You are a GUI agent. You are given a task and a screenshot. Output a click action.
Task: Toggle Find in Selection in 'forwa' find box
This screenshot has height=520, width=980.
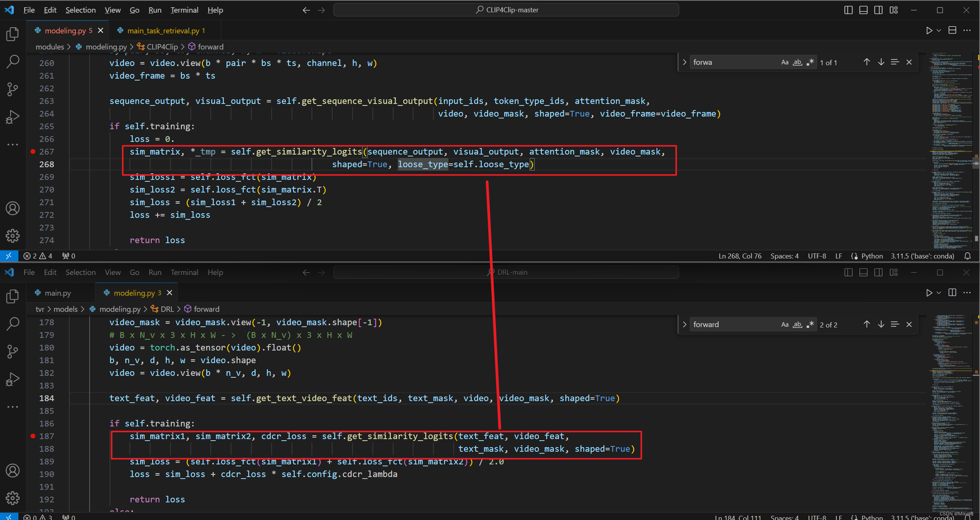pyautogui.click(x=895, y=62)
